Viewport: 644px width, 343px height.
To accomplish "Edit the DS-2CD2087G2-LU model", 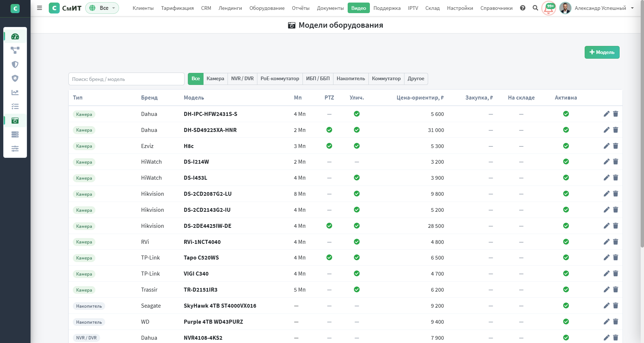I will coord(607,194).
